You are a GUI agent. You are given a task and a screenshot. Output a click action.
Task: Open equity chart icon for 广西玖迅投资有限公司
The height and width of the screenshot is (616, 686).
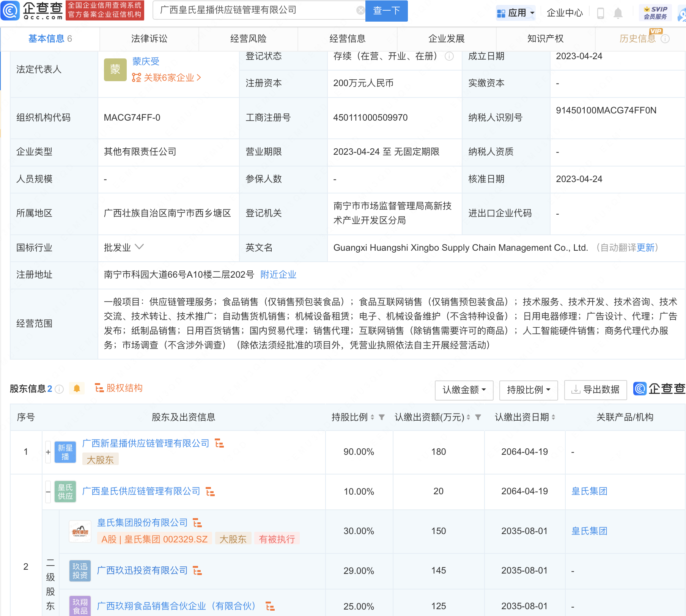[197, 570]
